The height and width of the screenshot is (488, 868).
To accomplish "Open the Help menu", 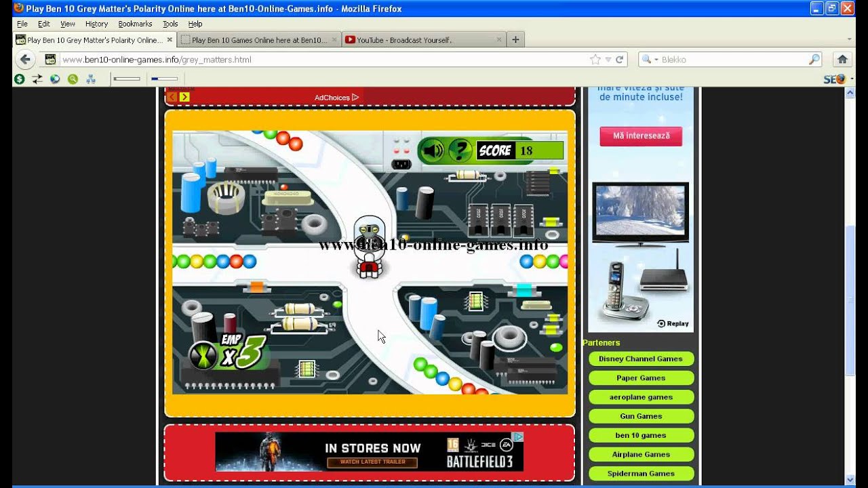I will (195, 24).
